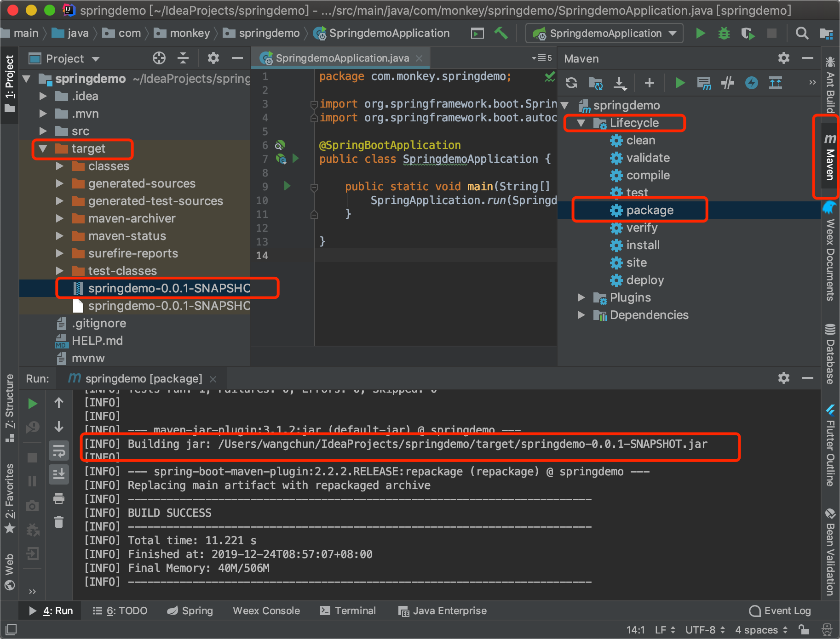
Task: Print Run console output icon
Action: coord(59,498)
